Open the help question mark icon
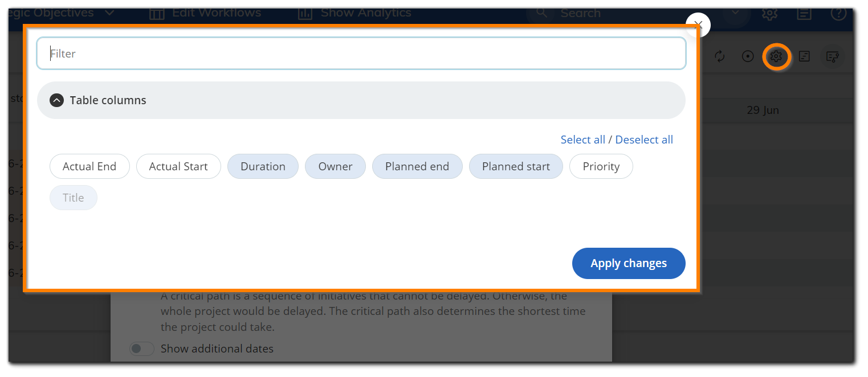 pyautogui.click(x=838, y=13)
